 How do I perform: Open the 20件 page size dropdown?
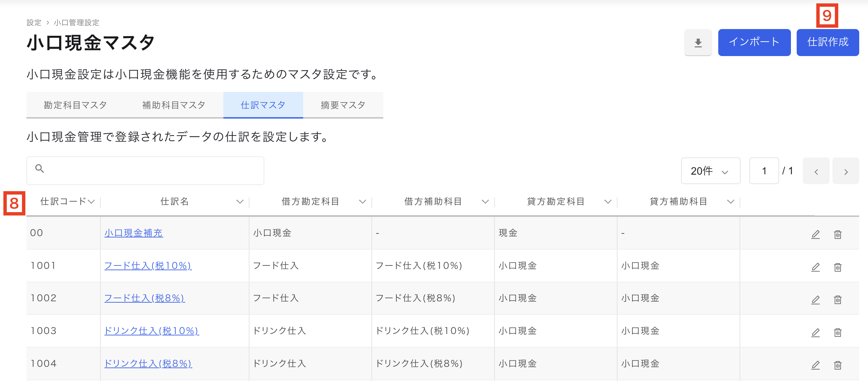(710, 171)
